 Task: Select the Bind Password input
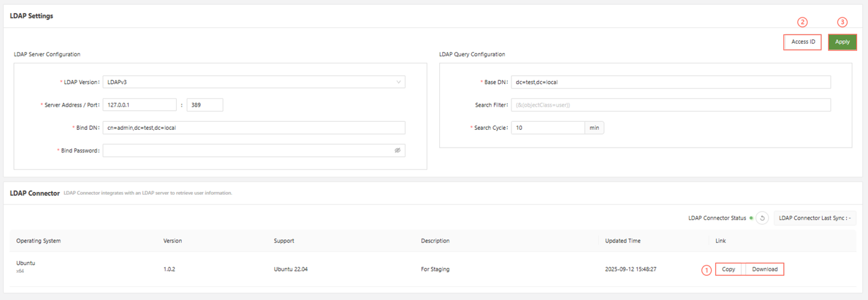coord(248,151)
